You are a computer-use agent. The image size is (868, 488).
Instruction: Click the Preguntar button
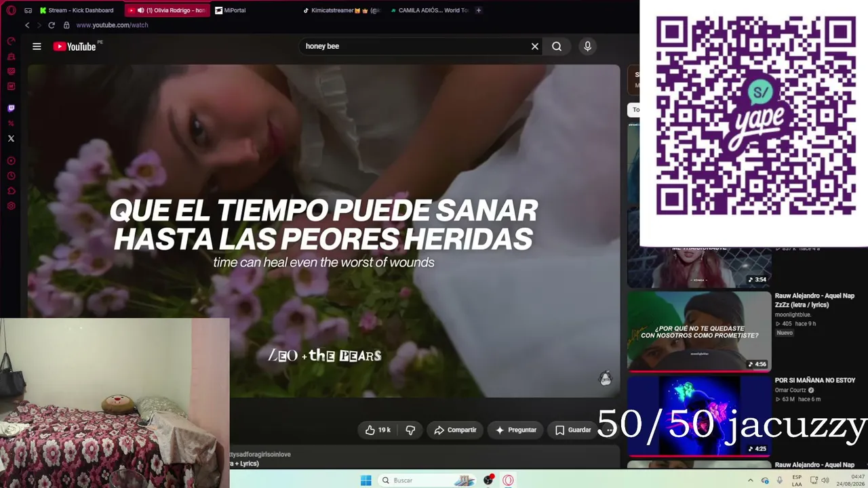click(x=515, y=430)
